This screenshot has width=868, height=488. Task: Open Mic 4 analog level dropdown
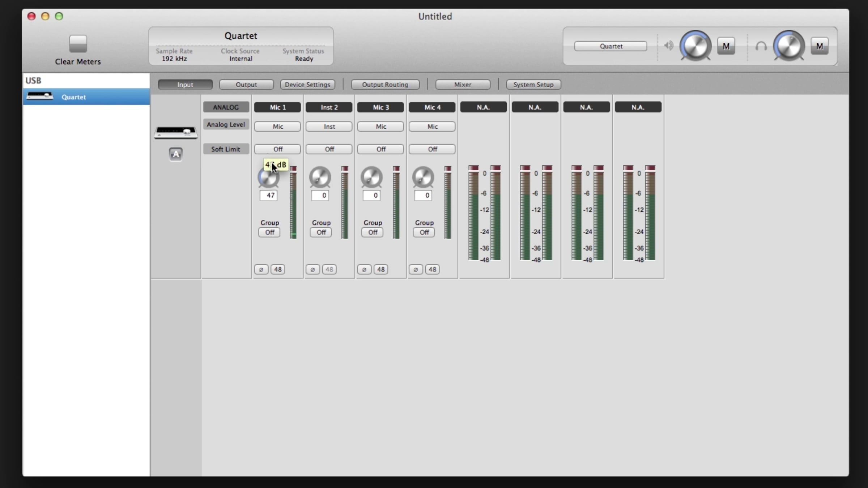432,127
